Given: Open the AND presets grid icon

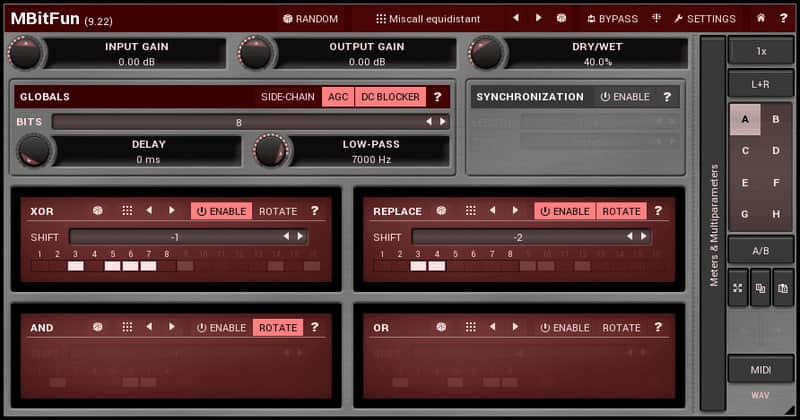Looking at the screenshot, I should pyautogui.click(x=127, y=327).
